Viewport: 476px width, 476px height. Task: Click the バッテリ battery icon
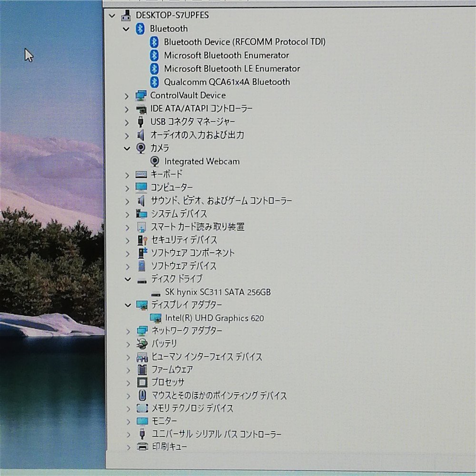142,344
